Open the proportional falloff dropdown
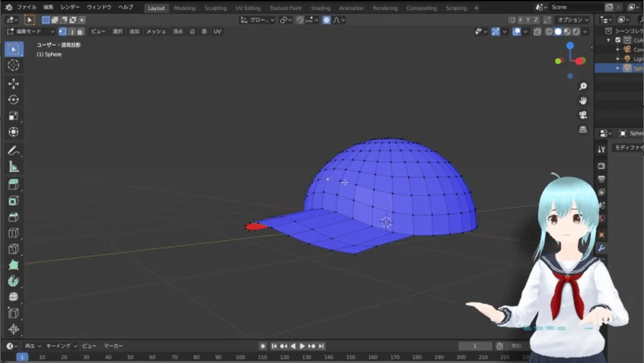Screen dimensions: 644x363 [339, 20]
